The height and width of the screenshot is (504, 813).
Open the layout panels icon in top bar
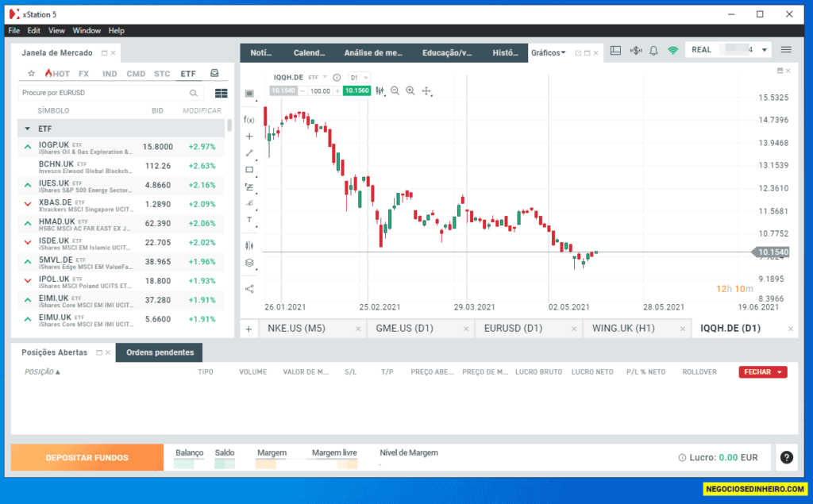615,50
